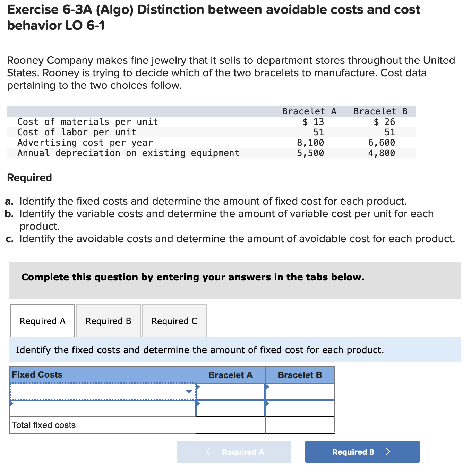Click the Total fixed costs cell for Bracelet B

pyautogui.click(x=300, y=424)
